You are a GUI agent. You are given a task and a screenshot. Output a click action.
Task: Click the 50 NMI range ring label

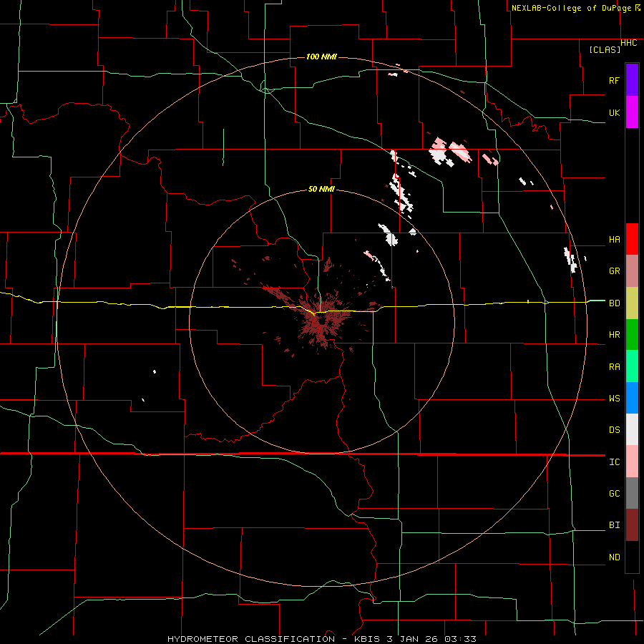click(321, 189)
